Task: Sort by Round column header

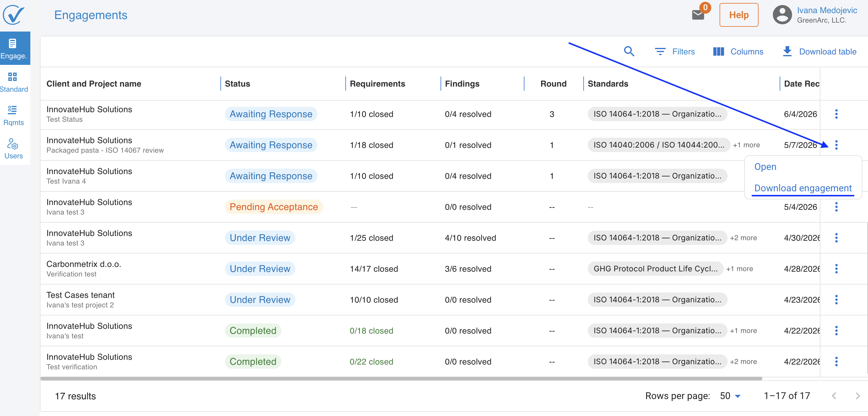Action: coord(553,84)
